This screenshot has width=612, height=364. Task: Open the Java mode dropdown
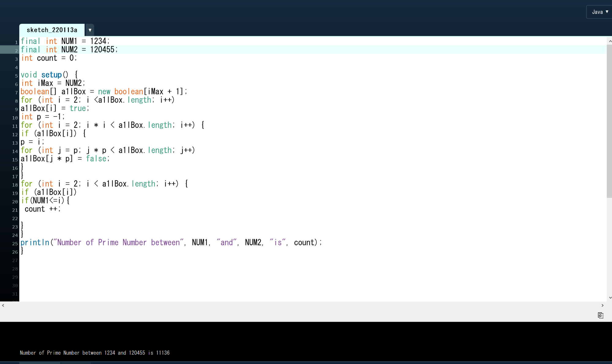point(599,12)
